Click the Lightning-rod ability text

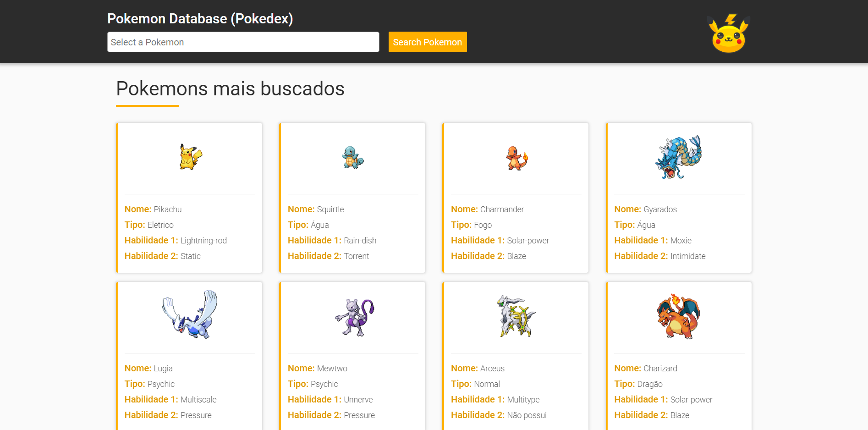point(203,241)
